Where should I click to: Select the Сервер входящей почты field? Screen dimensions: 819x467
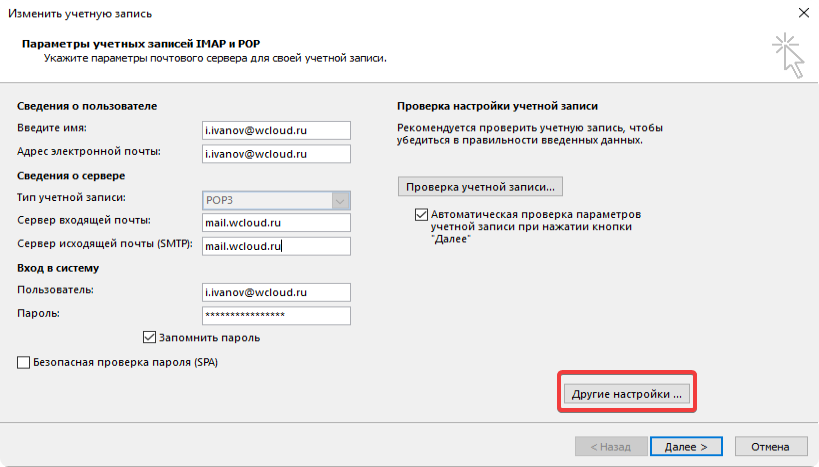coord(275,223)
